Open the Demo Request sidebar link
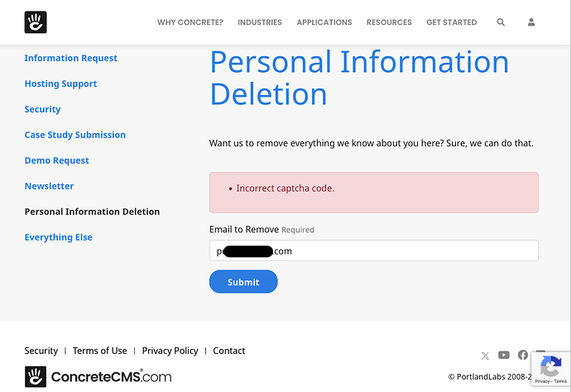Viewport: 571px width, 392px height. [57, 160]
